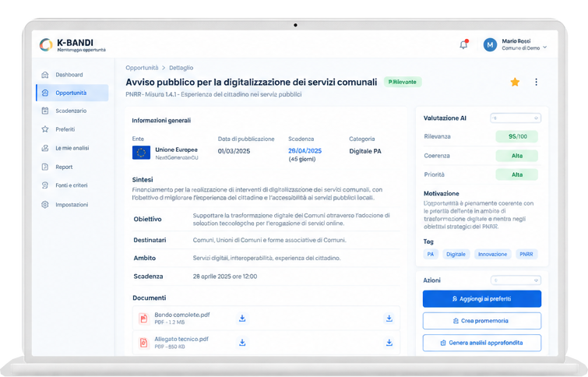Open Scadenzario from the sidebar
Viewport: 588px width, 377px height.
tap(72, 111)
